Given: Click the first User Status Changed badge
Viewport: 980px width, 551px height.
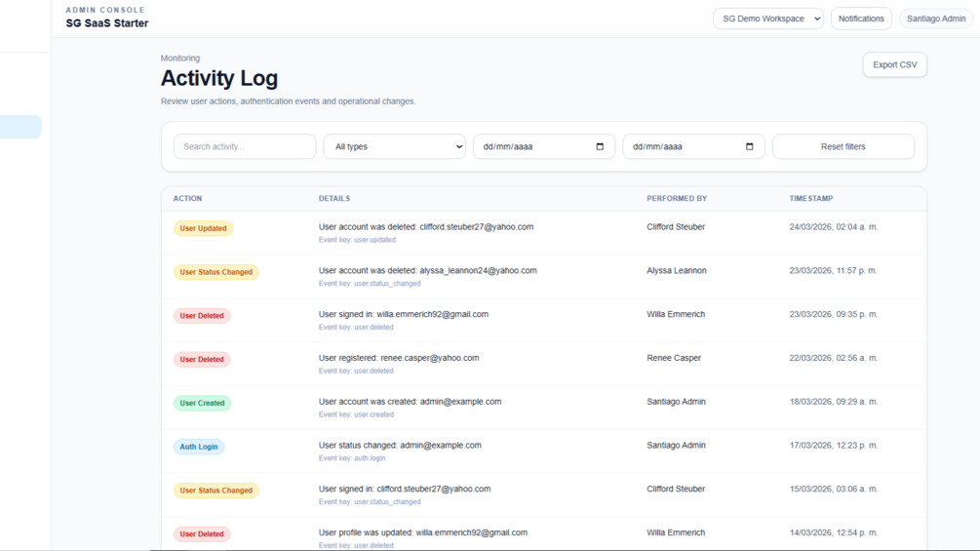Looking at the screenshot, I should pyautogui.click(x=216, y=272).
